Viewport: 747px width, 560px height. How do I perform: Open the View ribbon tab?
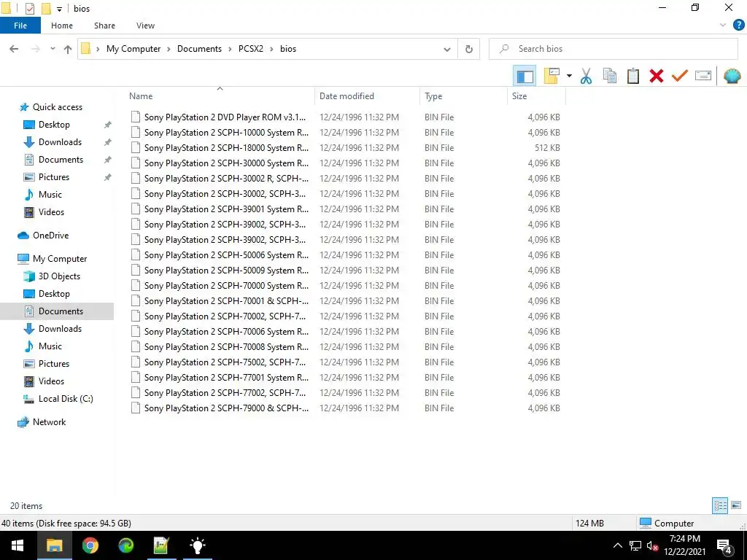pos(145,26)
